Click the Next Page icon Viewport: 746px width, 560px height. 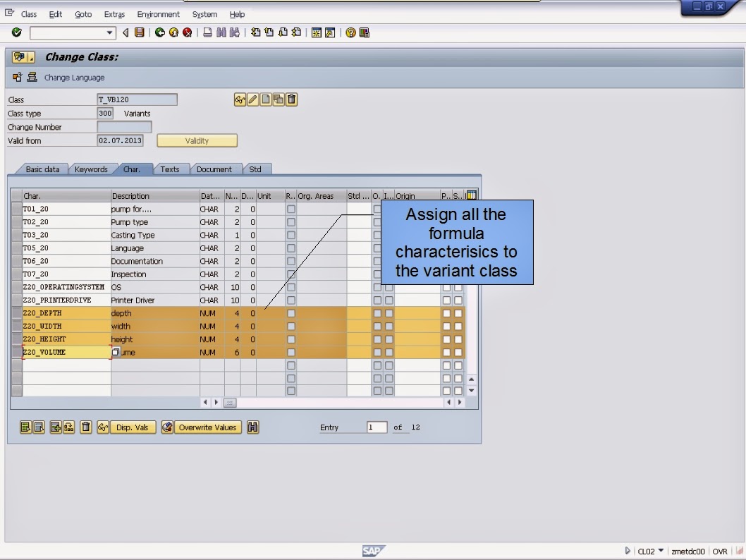[283, 32]
